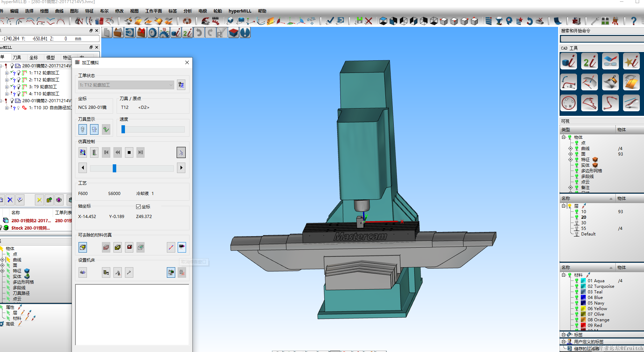Expand job 3: T9 轮廓加工 node
The image size is (644, 352).
pos(7,87)
